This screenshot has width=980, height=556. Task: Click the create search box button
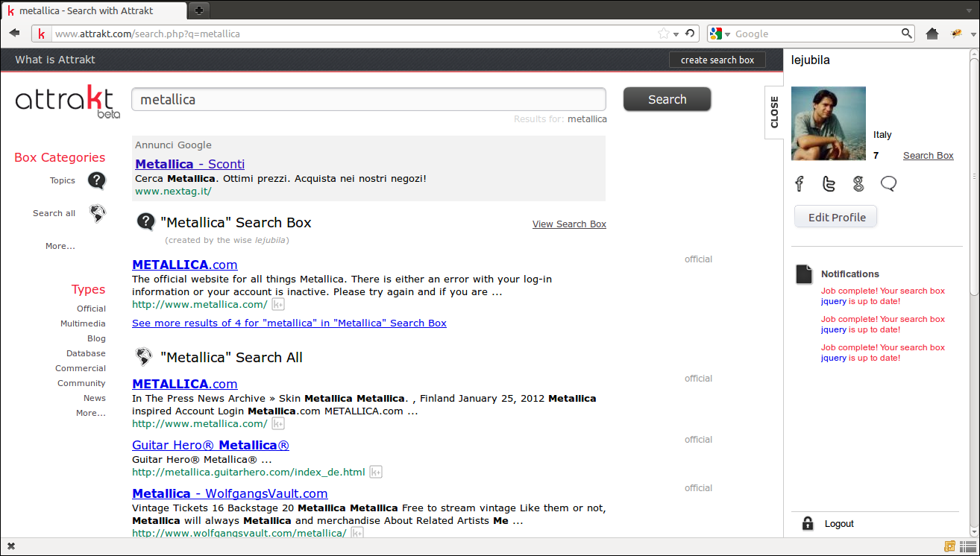click(x=717, y=60)
